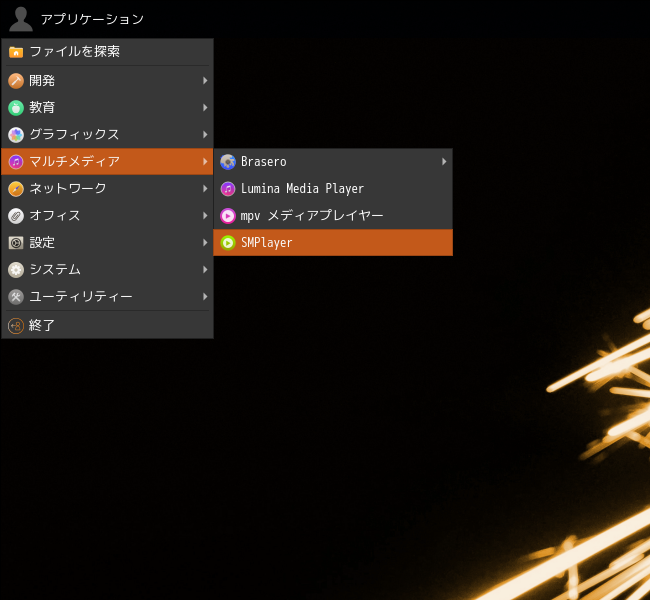Viewport: 650px width, 600px height.
Task: Click the Lumina Media Player music icon
Action: [228, 189]
